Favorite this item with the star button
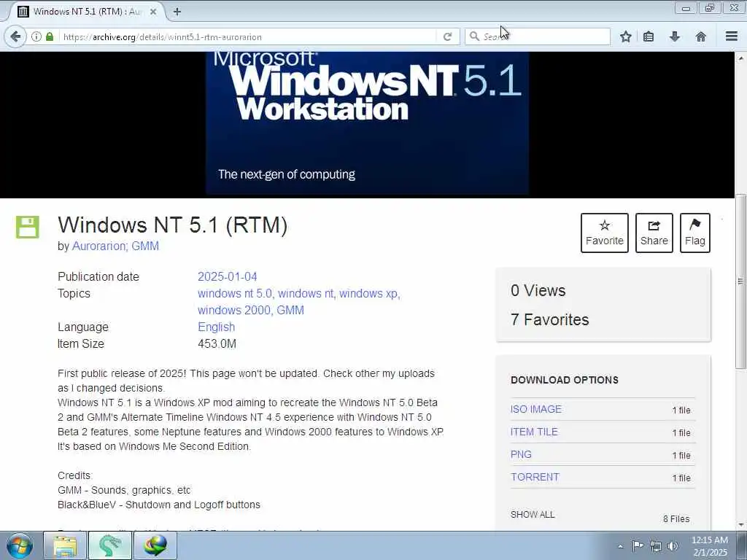 point(605,233)
